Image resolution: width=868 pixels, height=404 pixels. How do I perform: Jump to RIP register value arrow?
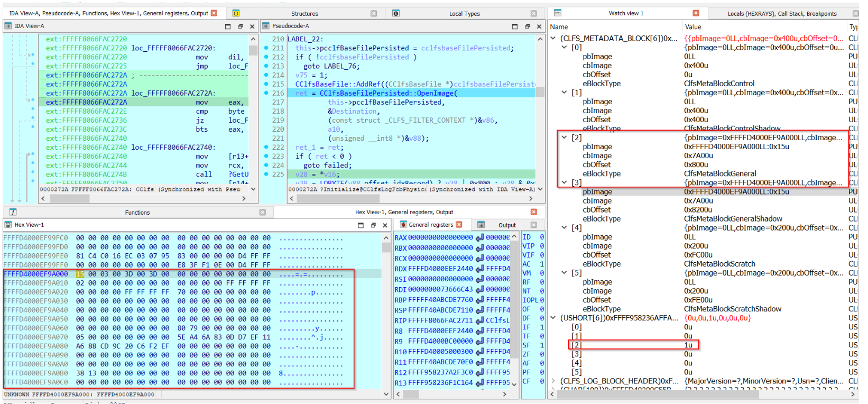tap(479, 320)
